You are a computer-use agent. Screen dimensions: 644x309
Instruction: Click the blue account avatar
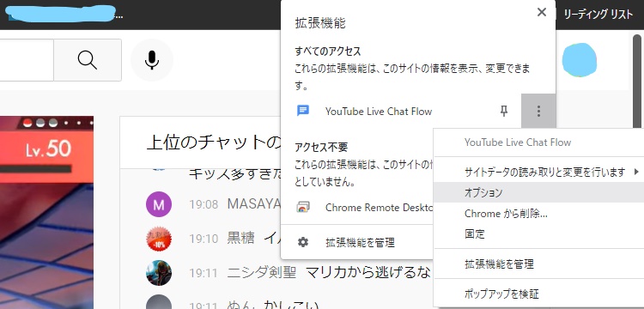(x=579, y=60)
